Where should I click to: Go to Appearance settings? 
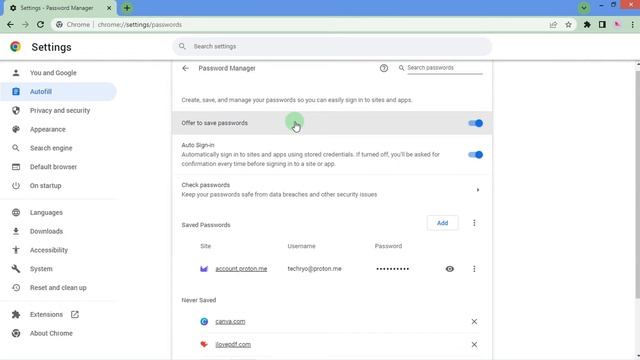[47, 129]
